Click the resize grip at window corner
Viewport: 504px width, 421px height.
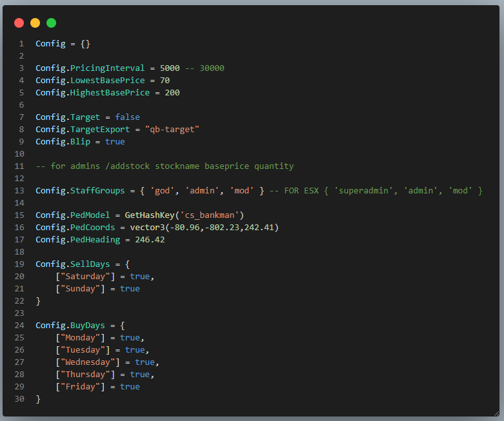click(496, 414)
